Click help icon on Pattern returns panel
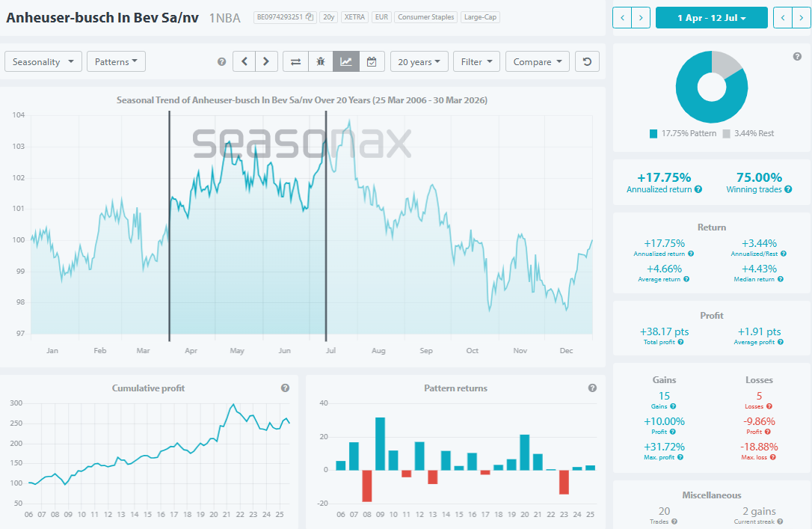Screen dimensions: 812x529 592,388
